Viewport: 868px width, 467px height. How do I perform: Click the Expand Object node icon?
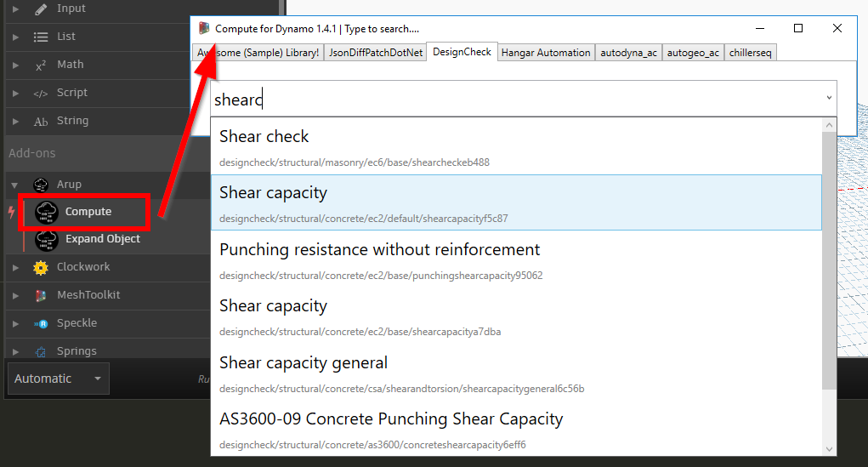tap(47, 239)
